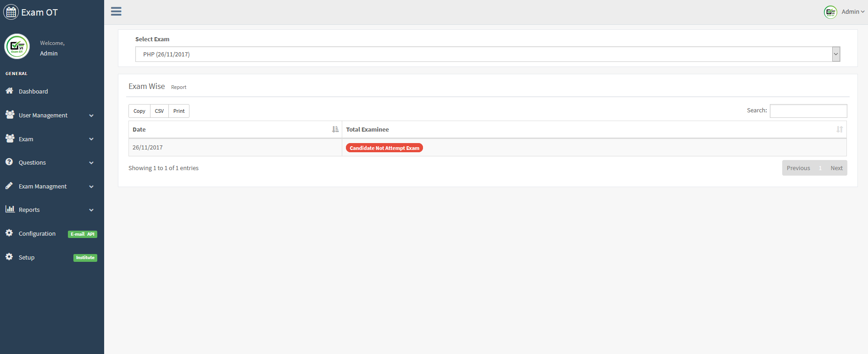Open the Select Exam dropdown
The image size is (868, 354).
click(x=487, y=54)
